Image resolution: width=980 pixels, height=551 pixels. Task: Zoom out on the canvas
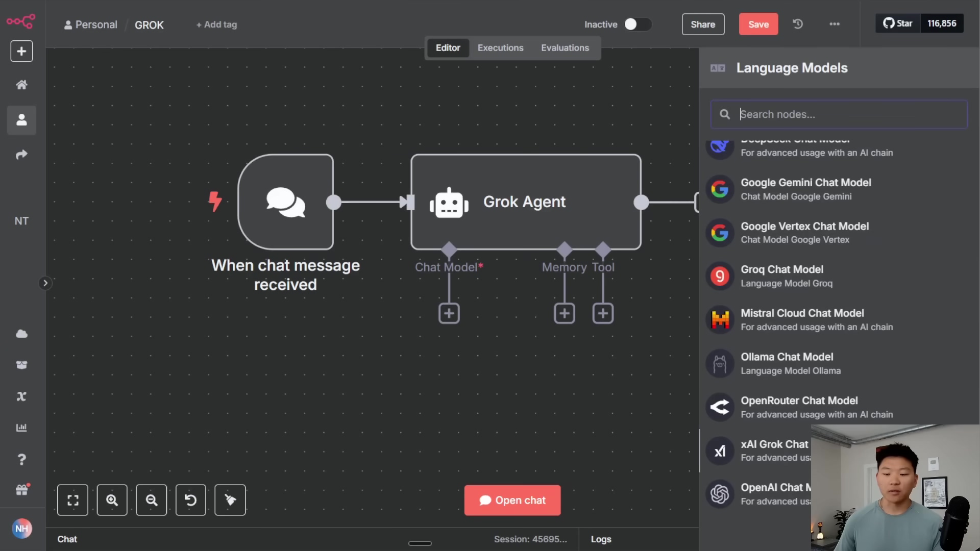pyautogui.click(x=151, y=500)
